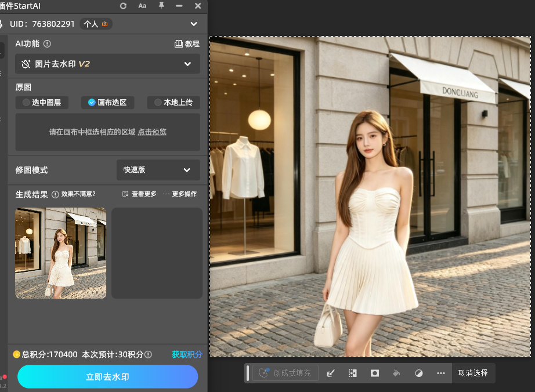The height and width of the screenshot is (392, 535).
Task: Select the 选中图层 radio option
Action: click(42, 103)
